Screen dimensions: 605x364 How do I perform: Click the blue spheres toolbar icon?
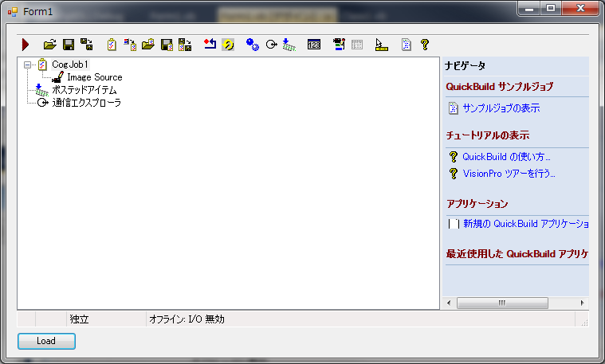[x=253, y=45]
